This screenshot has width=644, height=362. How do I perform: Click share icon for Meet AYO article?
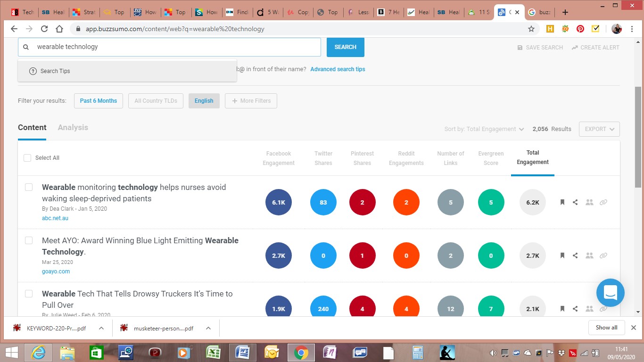pos(575,255)
